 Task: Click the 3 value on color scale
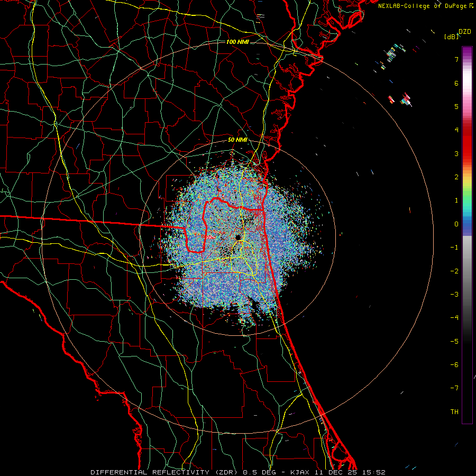tap(456, 153)
